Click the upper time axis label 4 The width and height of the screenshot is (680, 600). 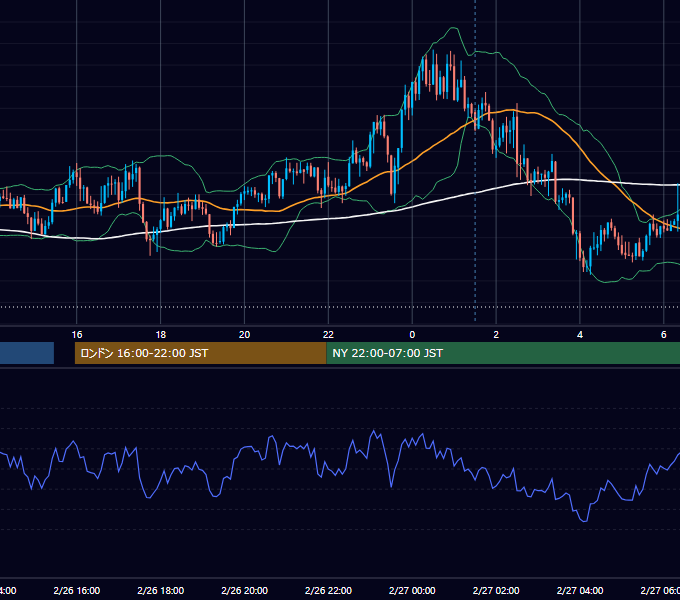tap(580, 335)
